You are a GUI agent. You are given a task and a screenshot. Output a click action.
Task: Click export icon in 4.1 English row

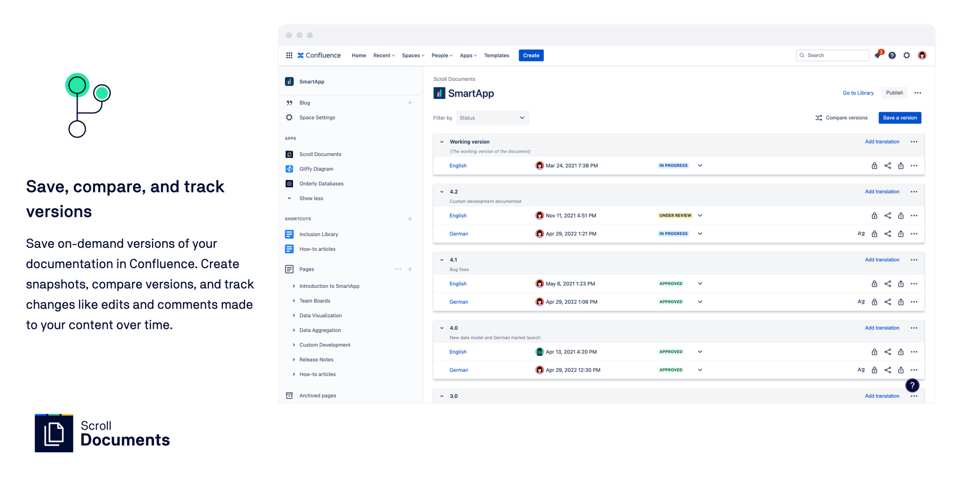(x=901, y=284)
